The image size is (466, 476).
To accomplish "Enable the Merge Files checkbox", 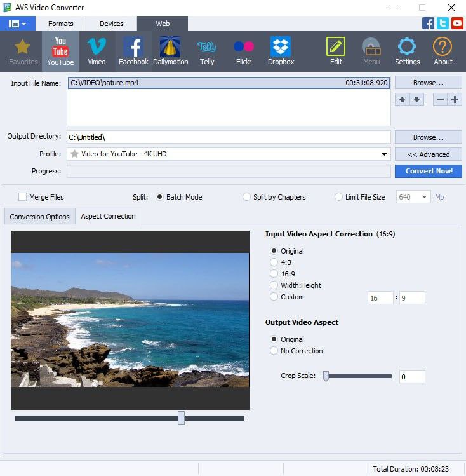I will click(23, 197).
